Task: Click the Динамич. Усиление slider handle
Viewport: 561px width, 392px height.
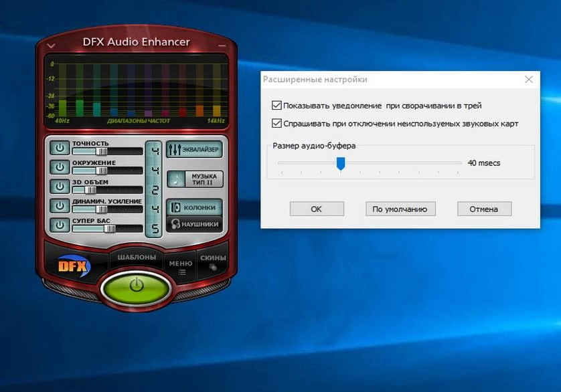Action: [x=102, y=209]
